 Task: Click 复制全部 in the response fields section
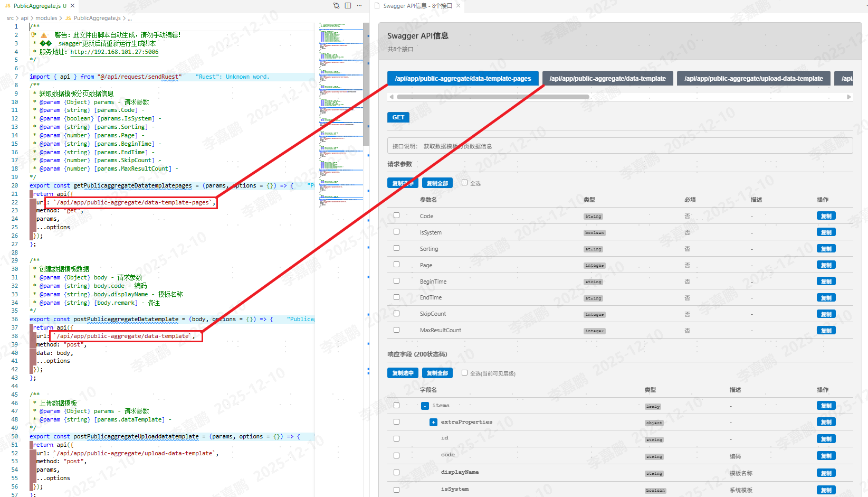click(437, 373)
